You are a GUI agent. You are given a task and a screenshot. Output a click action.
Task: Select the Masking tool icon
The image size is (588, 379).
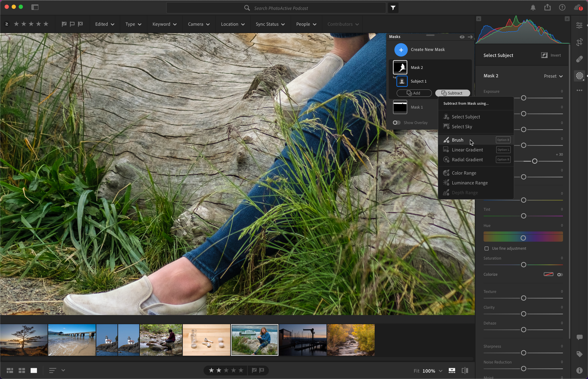point(579,76)
